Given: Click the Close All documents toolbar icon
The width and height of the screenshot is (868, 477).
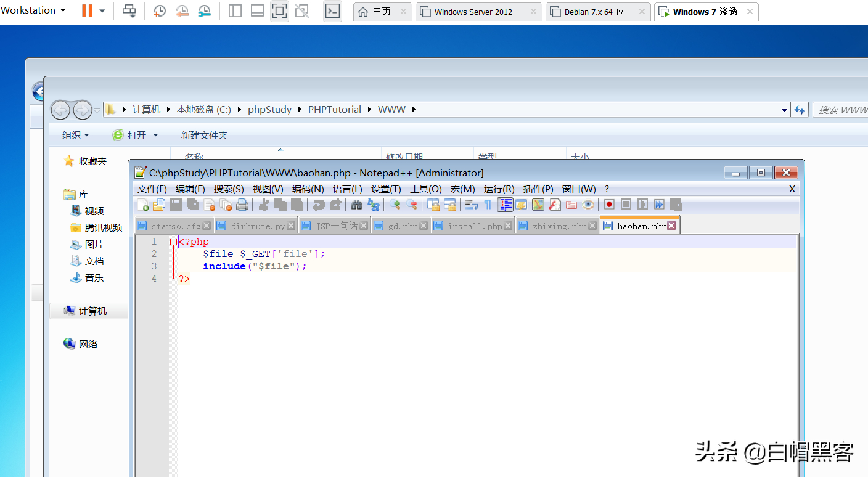Looking at the screenshot, I should (x=226, y=205).
